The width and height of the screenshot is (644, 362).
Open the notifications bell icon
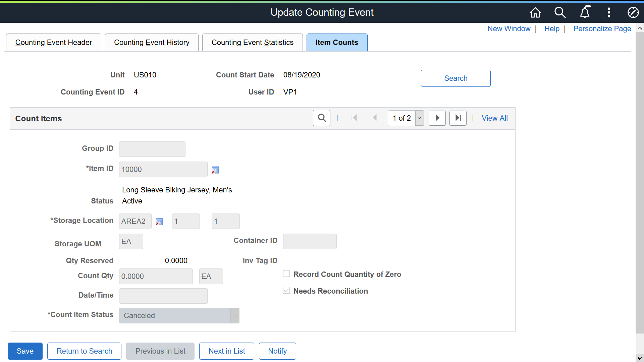point(585,12)
